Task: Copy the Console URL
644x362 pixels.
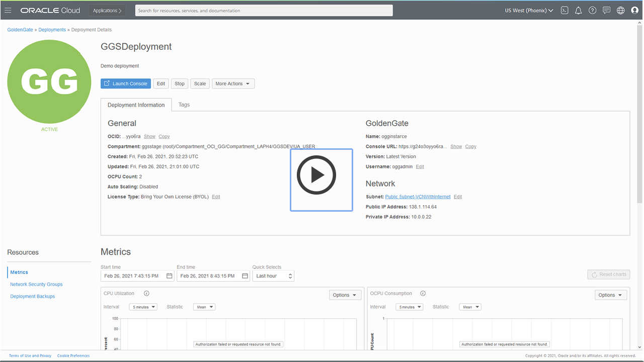Action: point(471,147)
